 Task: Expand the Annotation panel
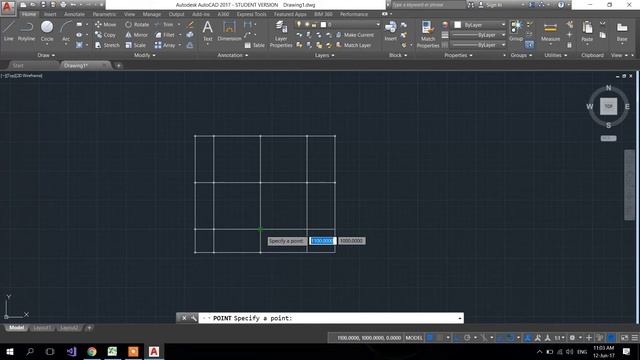[x=232, y=55]
